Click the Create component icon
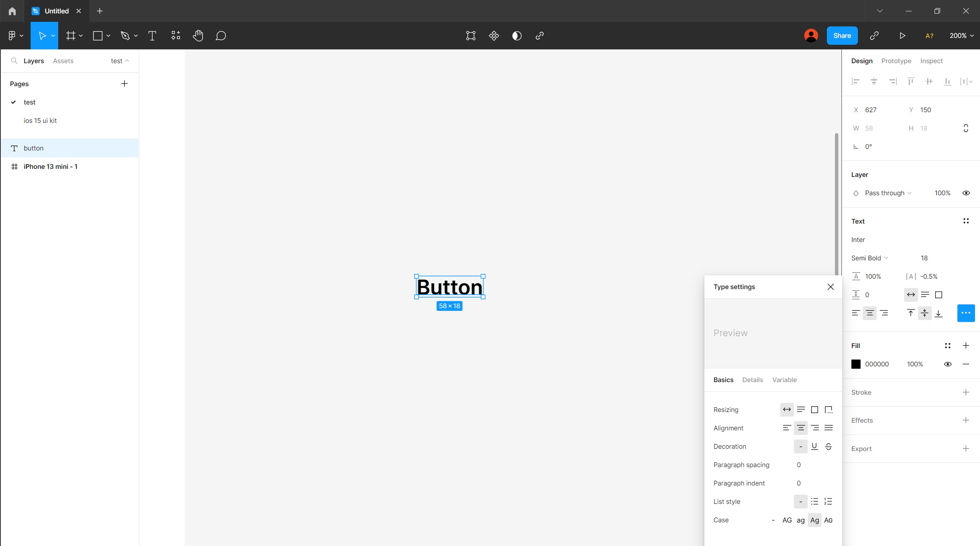Screen dimensions: 980x546 (494, 36)
